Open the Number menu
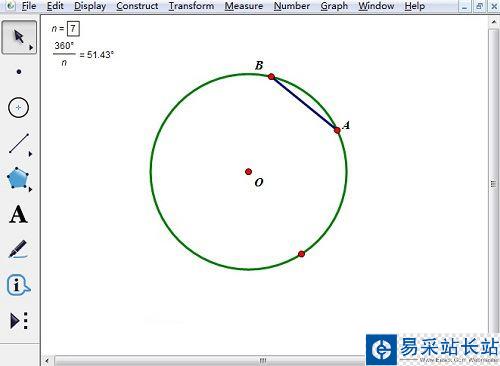The width and height of the screenshot is (500, 366). pyautogui.click(x=292, y=6)
